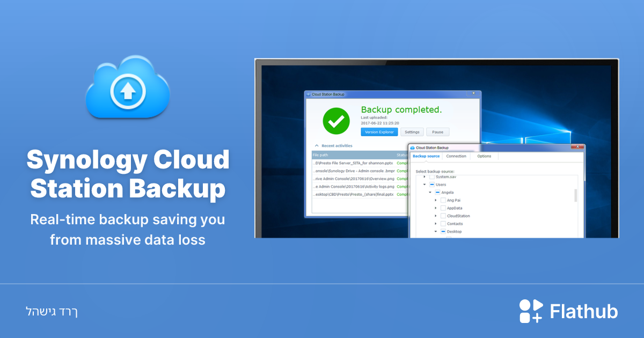Collapse the Recent activities section
644x338 pixels.
[x=316, y=145]
